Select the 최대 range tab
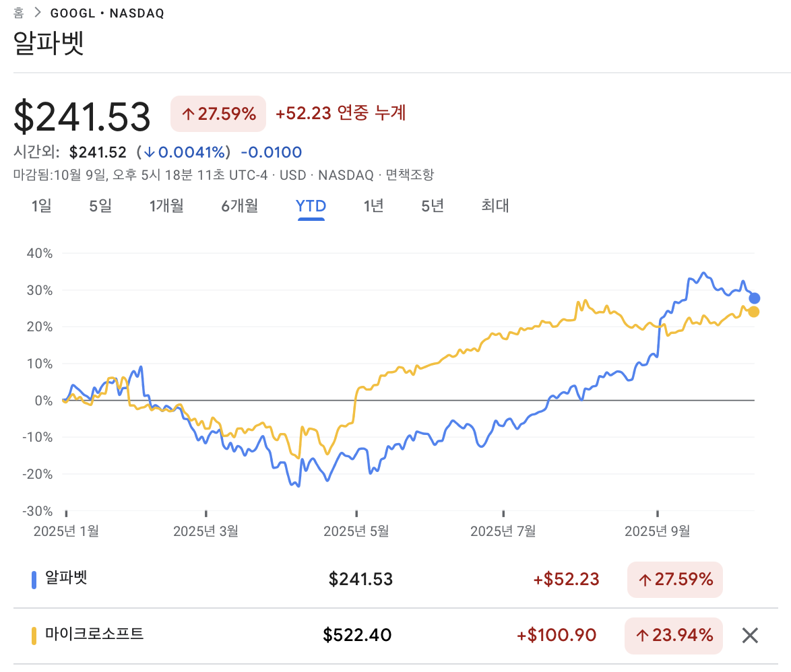This screenshot has width=791, height=672. pyautogui.click(x=495, y=206)
